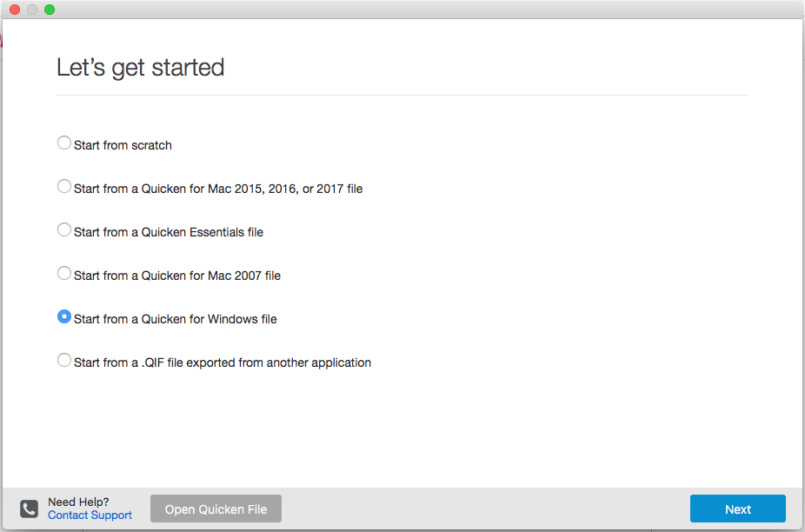Image resolution: width=805 pixels, height=532 pixels.
Task: Click the Need Help? label
Action: [x=78, y=502]
